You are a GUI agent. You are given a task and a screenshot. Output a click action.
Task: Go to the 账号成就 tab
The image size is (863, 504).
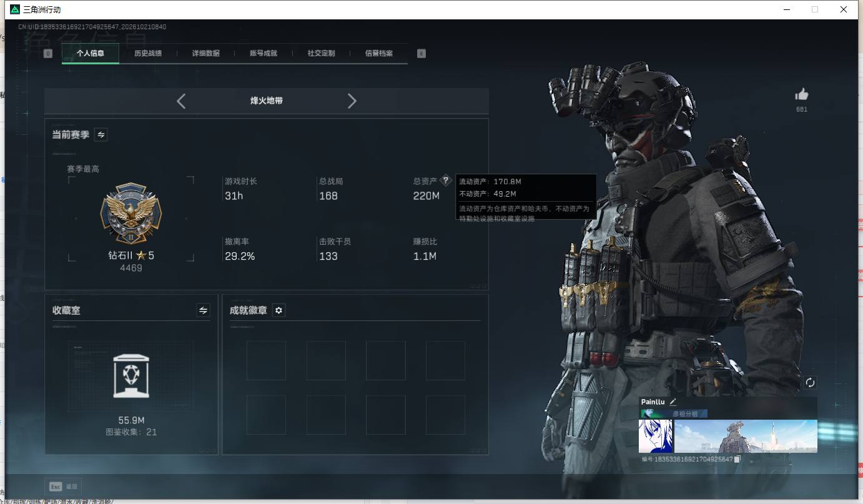(x=264, y=54)
